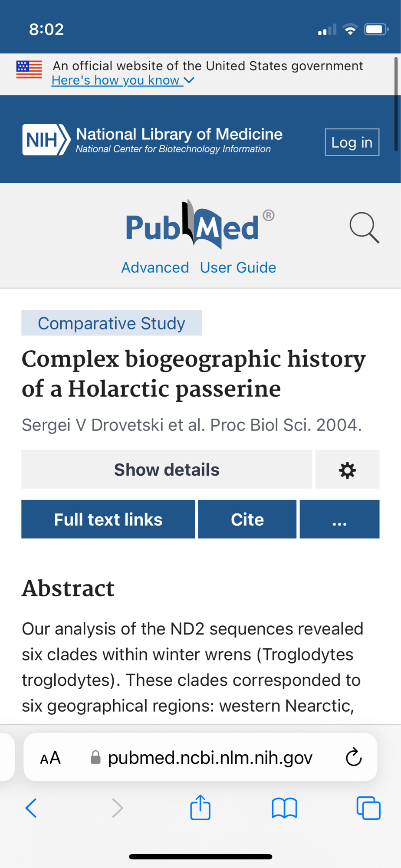Tap the PubMed logo
This screenshot has height=868, width=401.
(x=193, y=226)
